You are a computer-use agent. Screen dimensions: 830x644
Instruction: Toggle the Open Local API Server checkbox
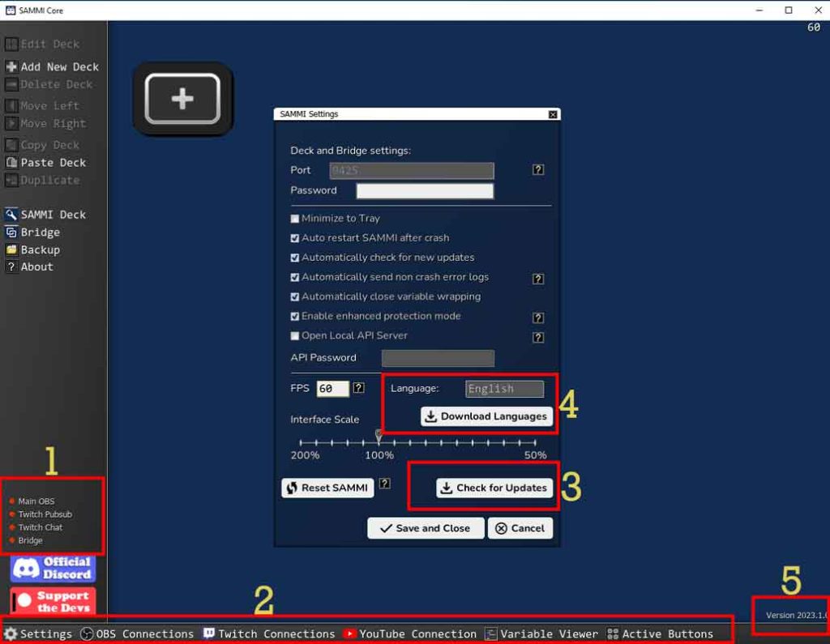294,335
